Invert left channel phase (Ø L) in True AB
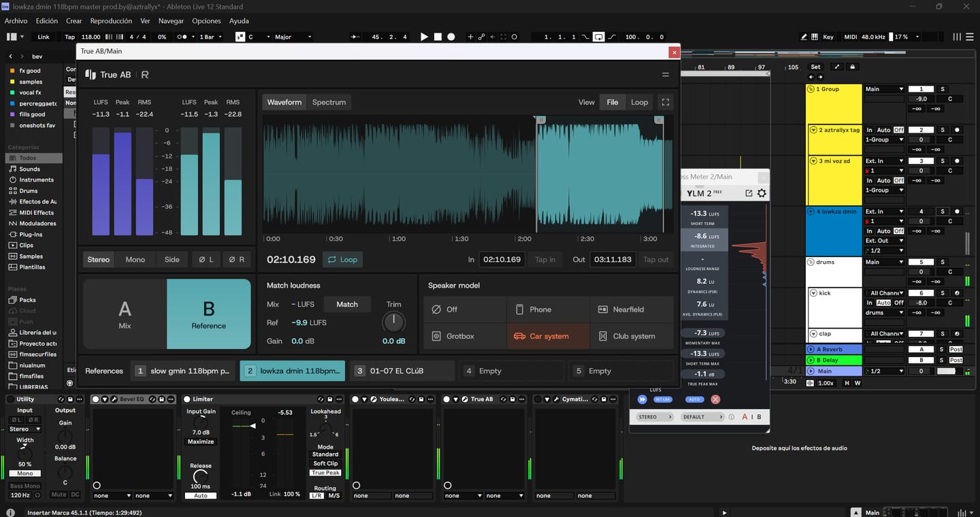The height and width of the screenshot is (517, 980). pos(206,259)
